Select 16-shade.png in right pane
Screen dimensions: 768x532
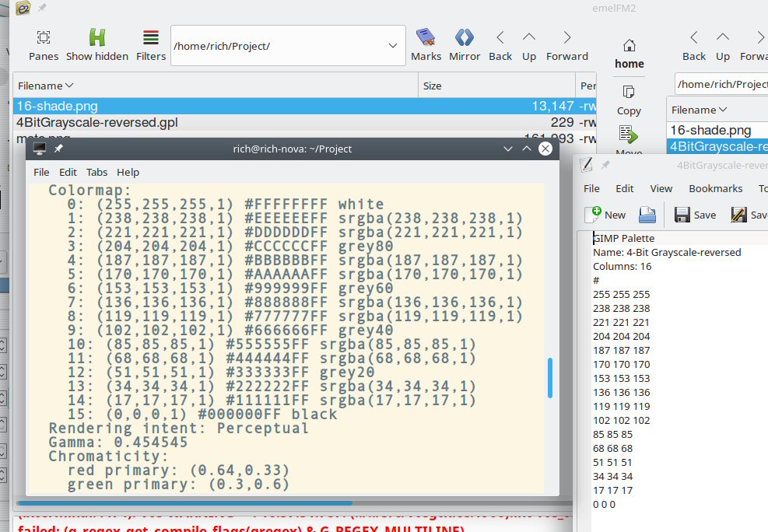click(717, 130)
